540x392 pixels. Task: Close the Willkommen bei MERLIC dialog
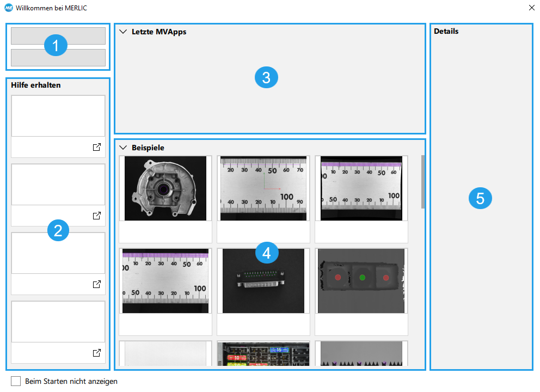tap(531, 8)
